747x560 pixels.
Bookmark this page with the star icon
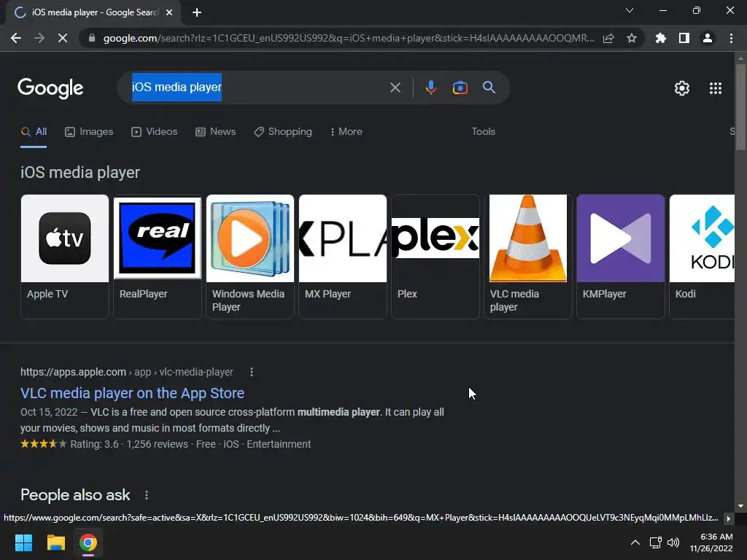pos(632,38)
